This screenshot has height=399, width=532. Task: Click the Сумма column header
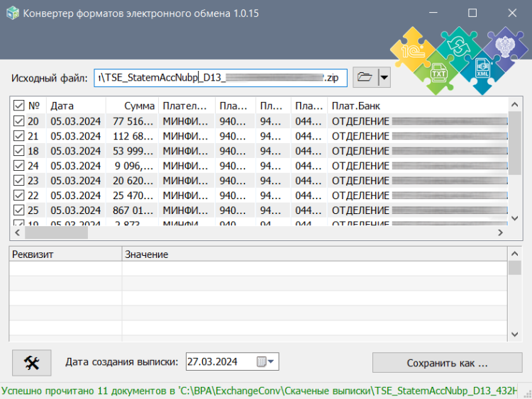131,106
